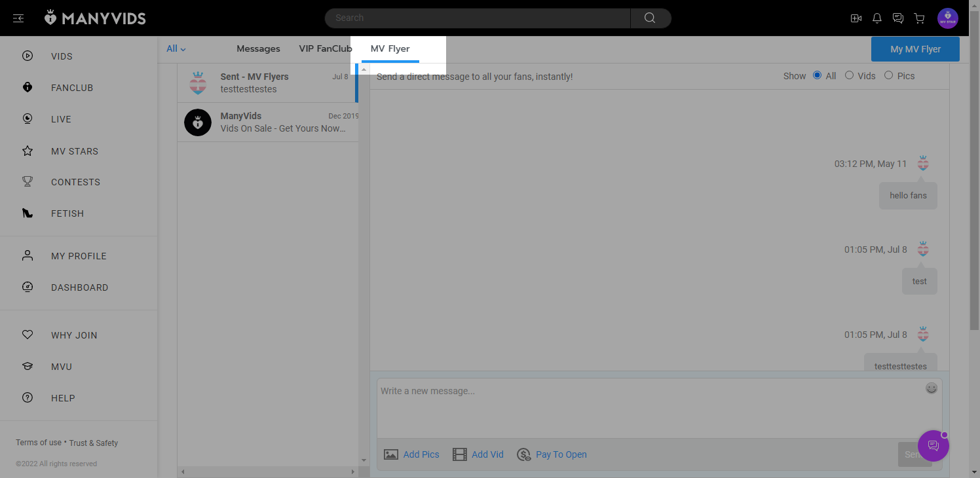The width and height of the screenshot is (980, 478).
Task: Click the Live webcam icon in sidebar
Action: [x=28, y=119]
